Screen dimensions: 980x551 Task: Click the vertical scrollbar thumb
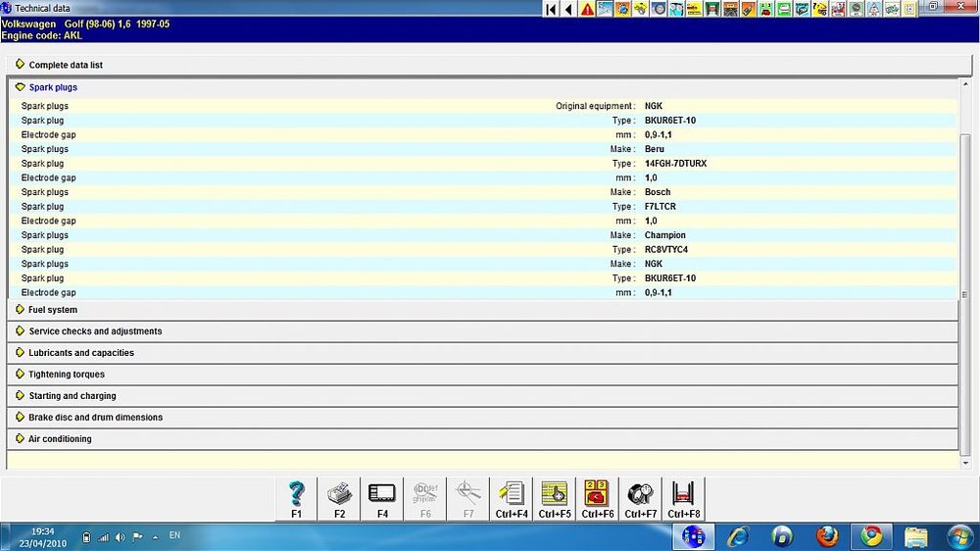(x=965, y=294)
